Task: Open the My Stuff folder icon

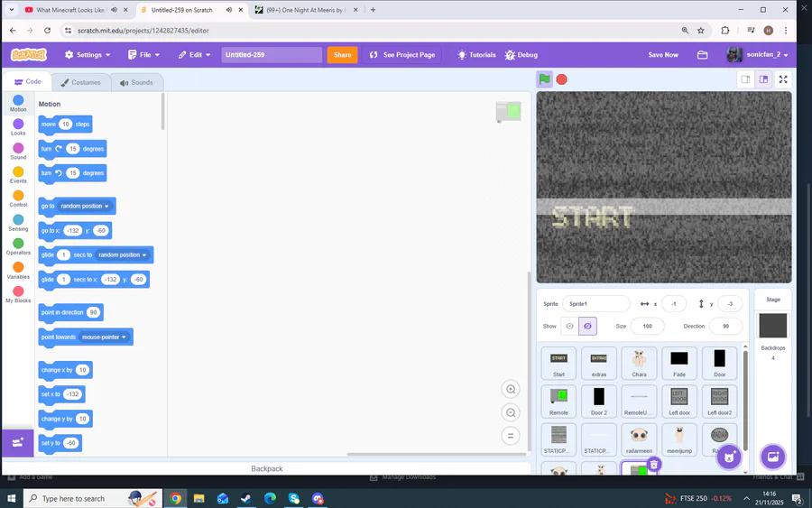Action: click(702, 55)
